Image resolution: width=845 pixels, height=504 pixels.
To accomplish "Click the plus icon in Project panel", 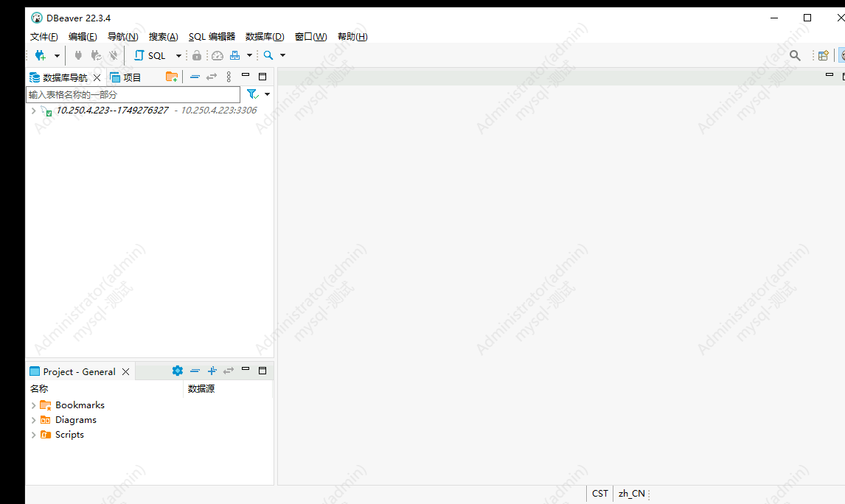I will pyautogui.click(x=212, y=371).
